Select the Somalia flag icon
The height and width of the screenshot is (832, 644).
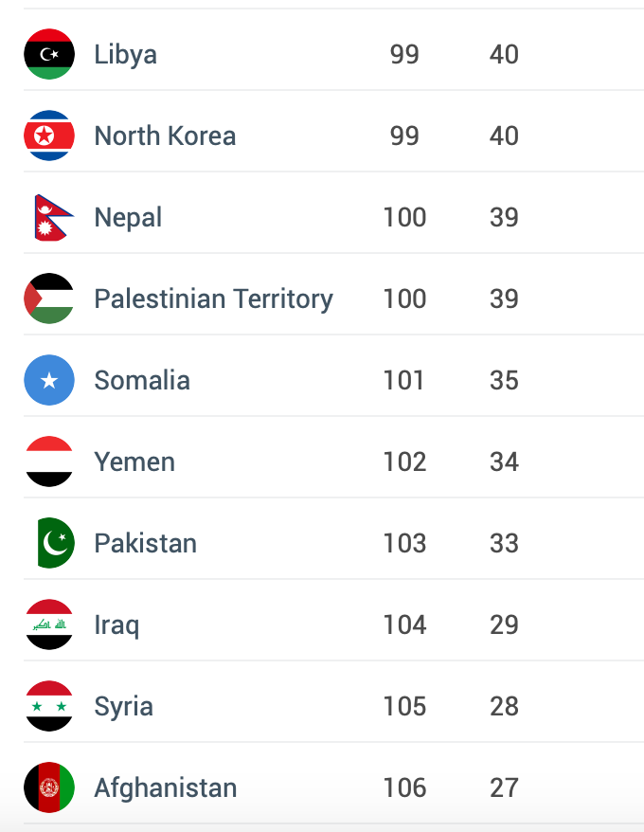(x=49, y=380)
